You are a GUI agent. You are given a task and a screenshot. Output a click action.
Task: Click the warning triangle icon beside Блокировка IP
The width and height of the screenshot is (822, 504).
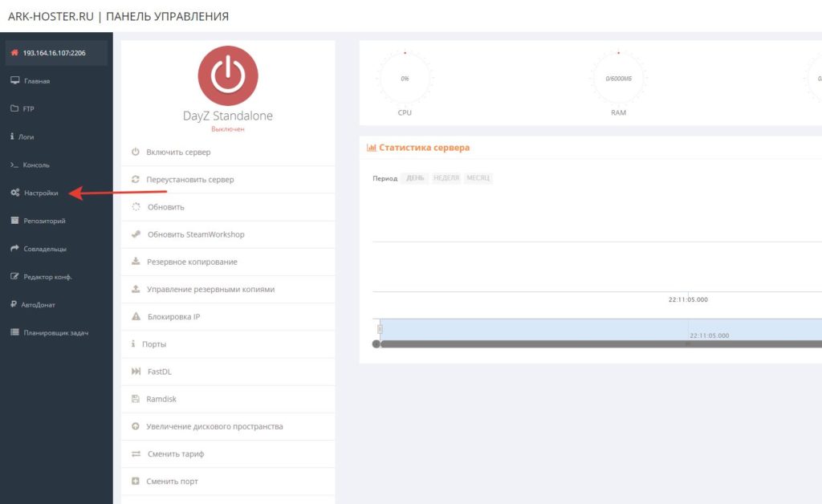(x=136, y=316)
